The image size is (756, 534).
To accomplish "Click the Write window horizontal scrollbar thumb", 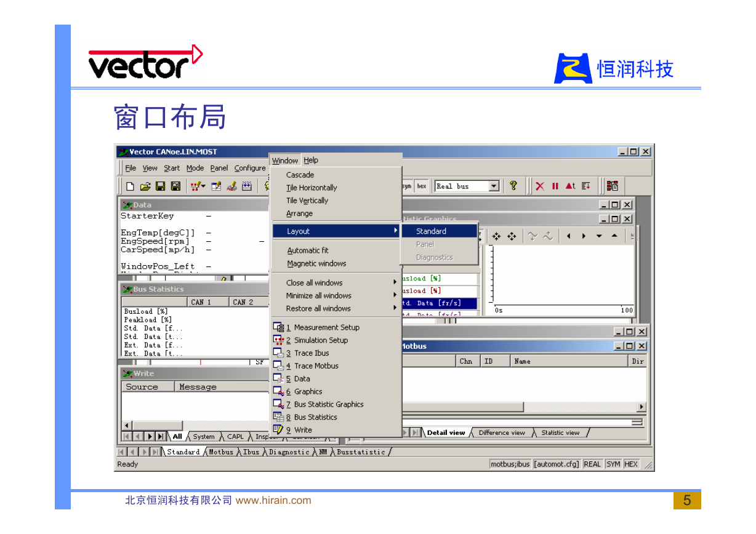I will pyautogui.click(x=158, y=426).
